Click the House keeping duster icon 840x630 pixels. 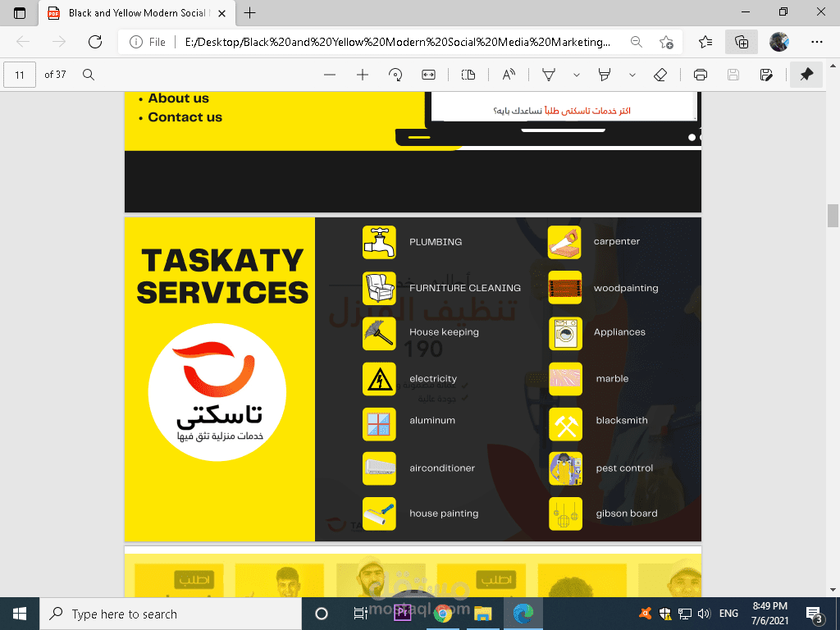click(379, 333)
